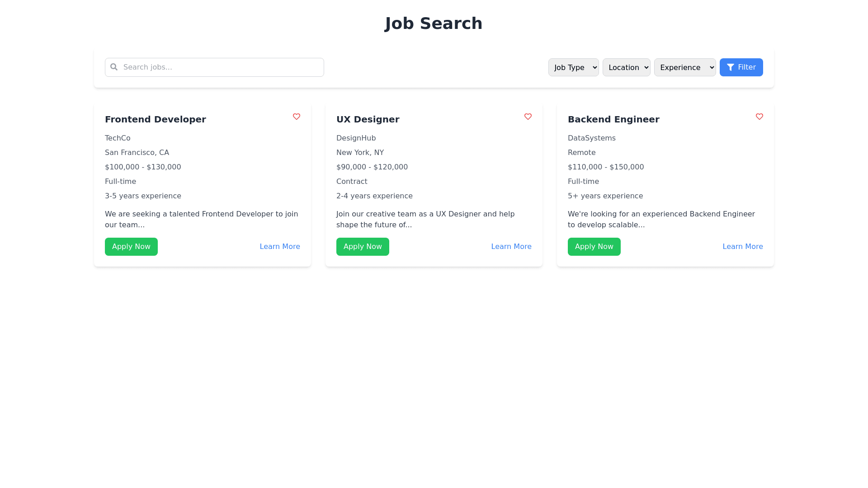This screenshot has width=868, height=488.
Task: Click the Job Search page heading
Action: tap(434, 23)
